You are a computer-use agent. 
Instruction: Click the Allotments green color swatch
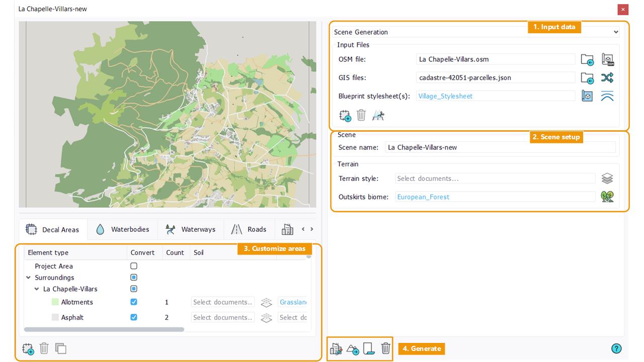[55, 302]
